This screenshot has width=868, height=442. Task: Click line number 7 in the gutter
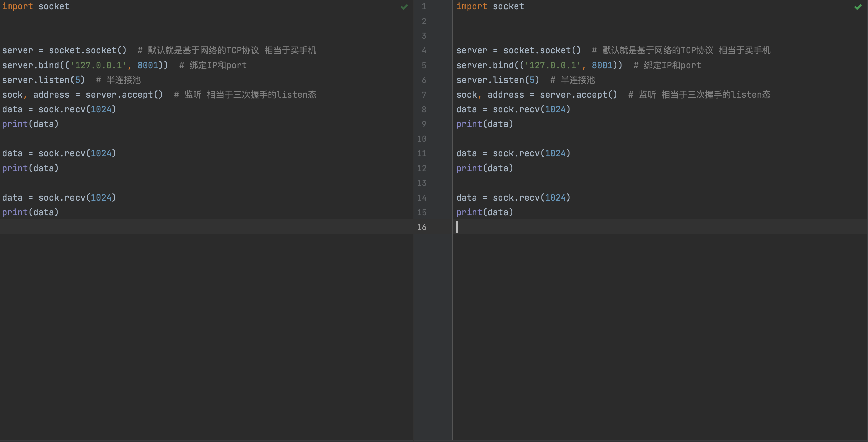coord(424,95)
